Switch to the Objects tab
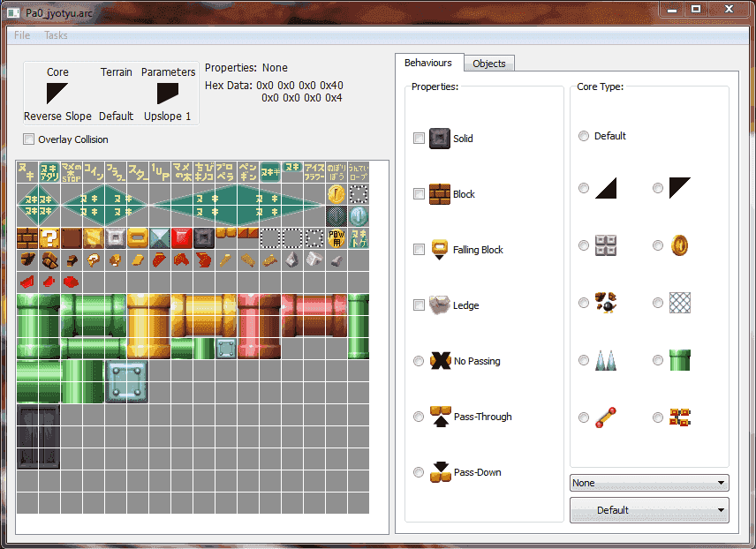The width and height of the screenshot is (756, 549). click(x=489, y=64)
